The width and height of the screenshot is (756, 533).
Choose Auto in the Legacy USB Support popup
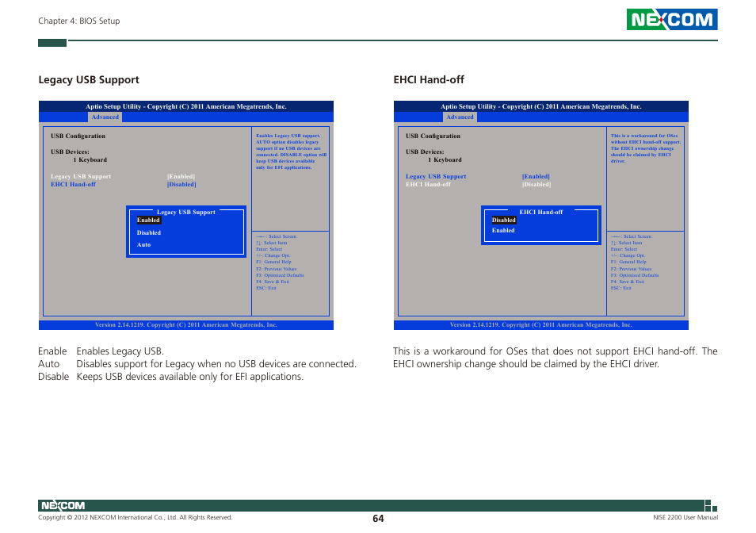coord(143,244)
